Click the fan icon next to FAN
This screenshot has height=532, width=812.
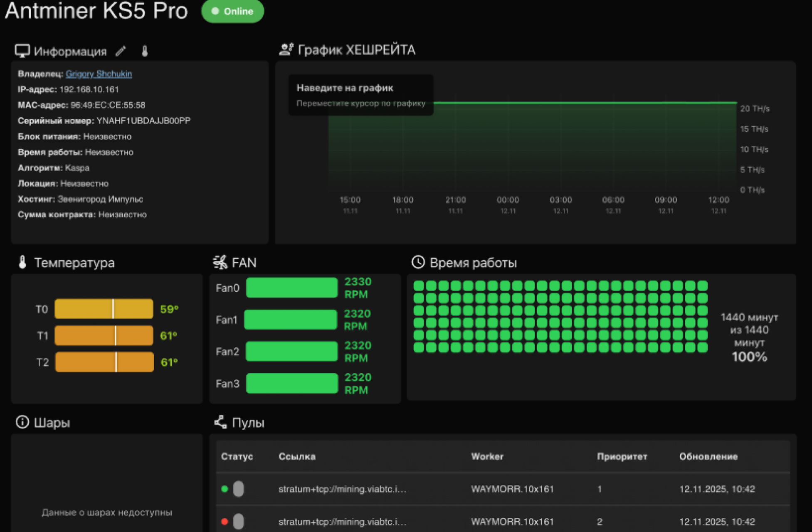(220, 262)
